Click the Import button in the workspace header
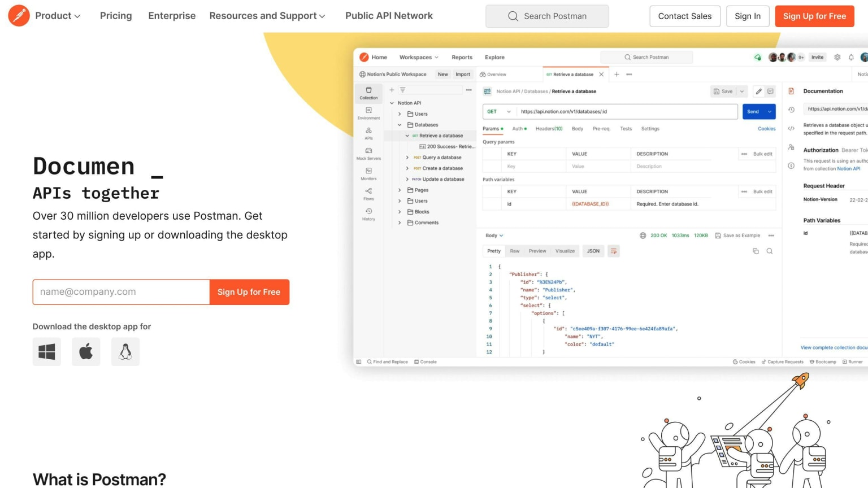Screen dimensions: 868x488 click(x=463, y=74)
